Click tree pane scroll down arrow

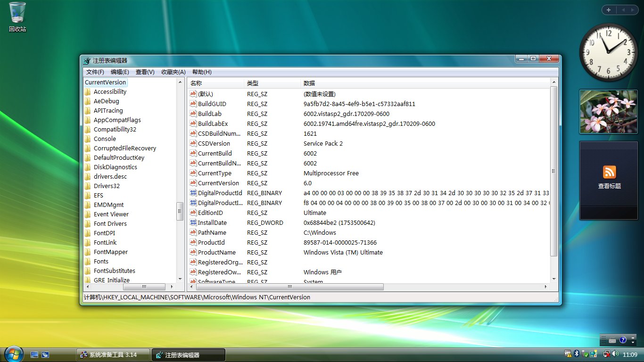[180, 279]
